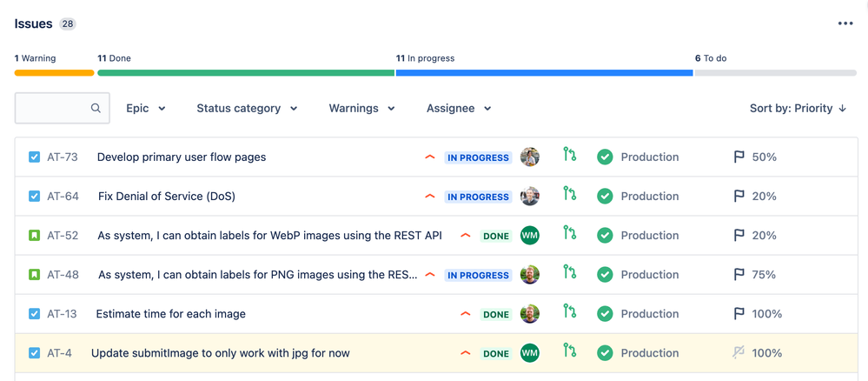Click the Production deployment checkmark on AT-13

605,314
